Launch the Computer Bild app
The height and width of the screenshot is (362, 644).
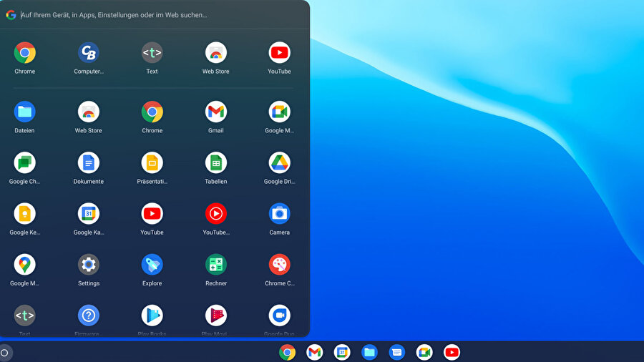click(88, 52)
